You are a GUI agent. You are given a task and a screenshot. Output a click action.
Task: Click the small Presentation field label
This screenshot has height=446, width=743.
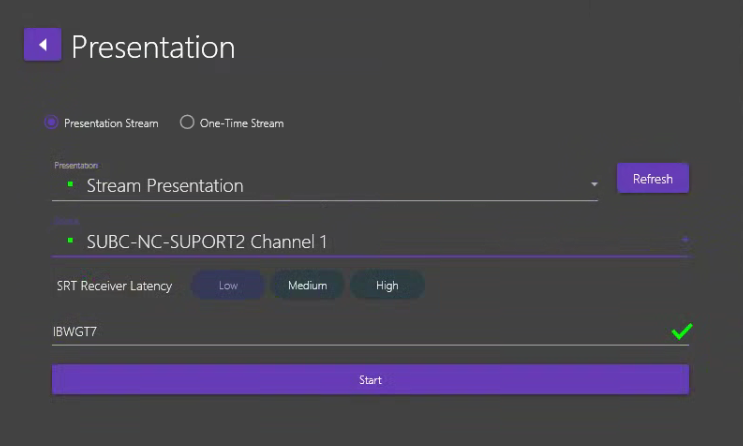[x=76, y=165]
